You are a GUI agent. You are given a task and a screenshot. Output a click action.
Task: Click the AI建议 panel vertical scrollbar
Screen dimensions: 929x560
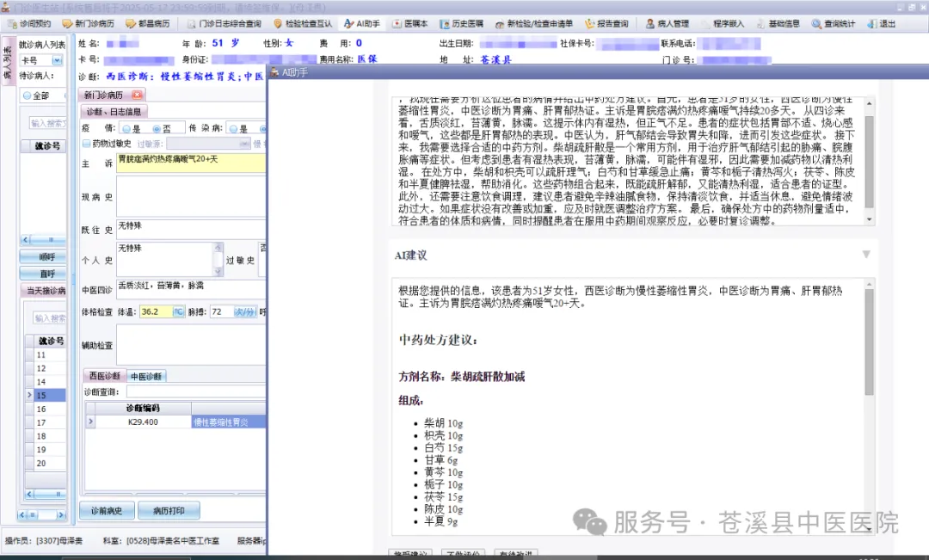869,342
